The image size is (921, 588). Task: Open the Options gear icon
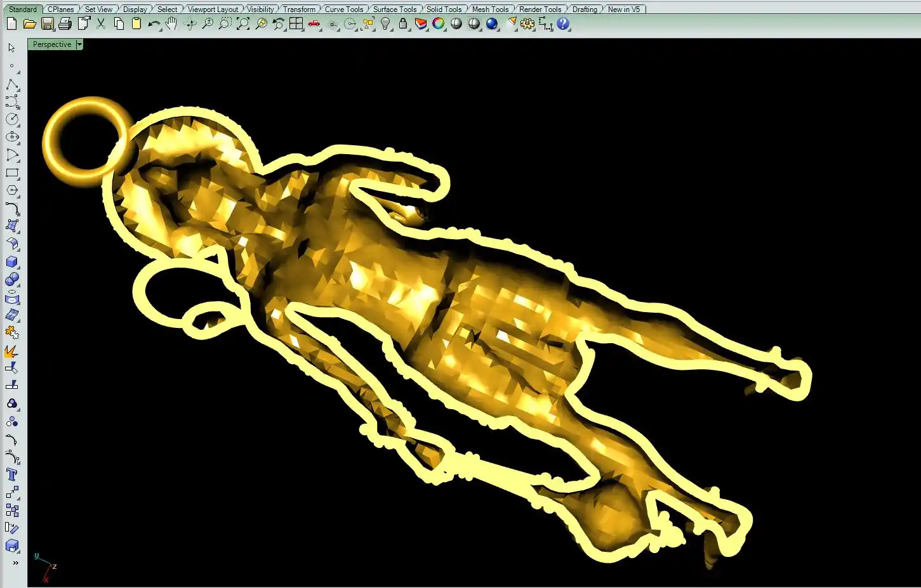(x=527, y=24)
